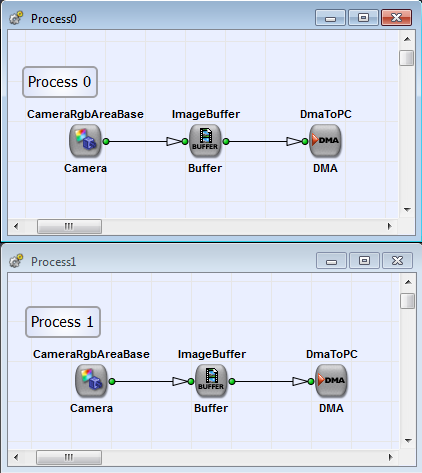Image resolution: width=422 pixels, height=473 pixels.
Task: Minimize the Process0 window
Action: click(330, 18)
